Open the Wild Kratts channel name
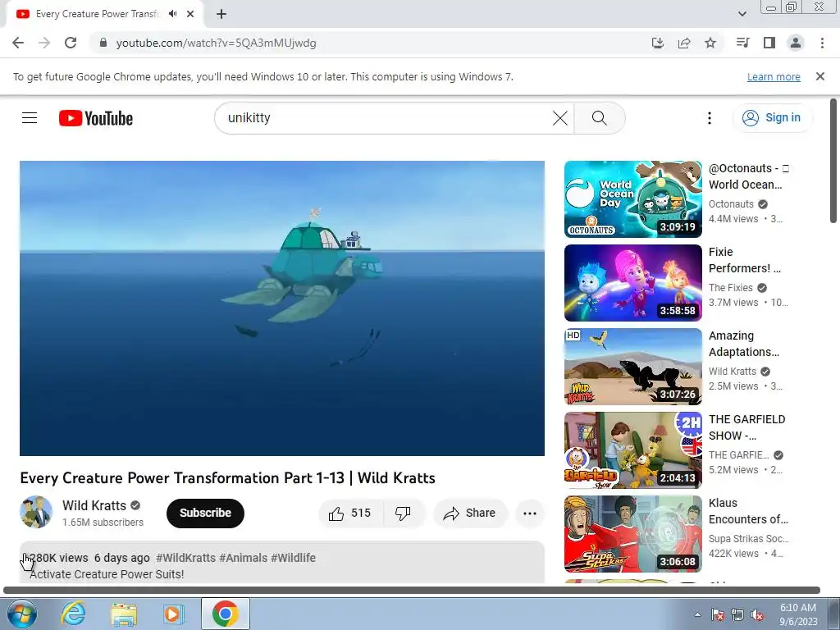840x630 pixels. click(x=94, y=505)
